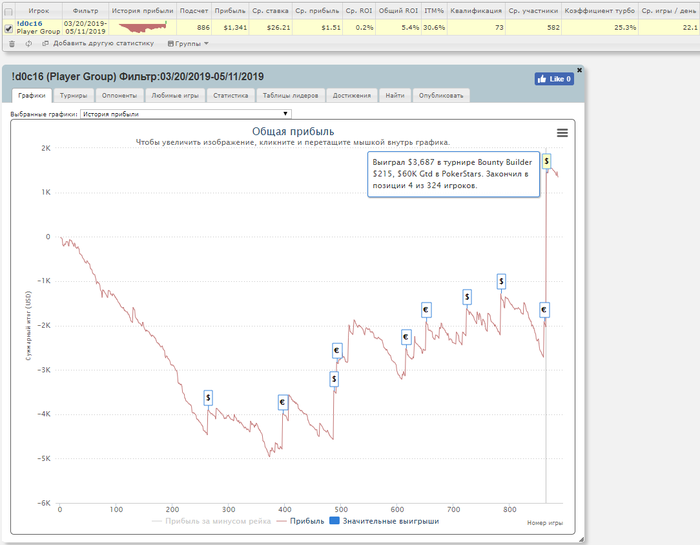Close the player chart panel with X
The height and width of the screenshot is (545, 700).
(x=579, y=69)
